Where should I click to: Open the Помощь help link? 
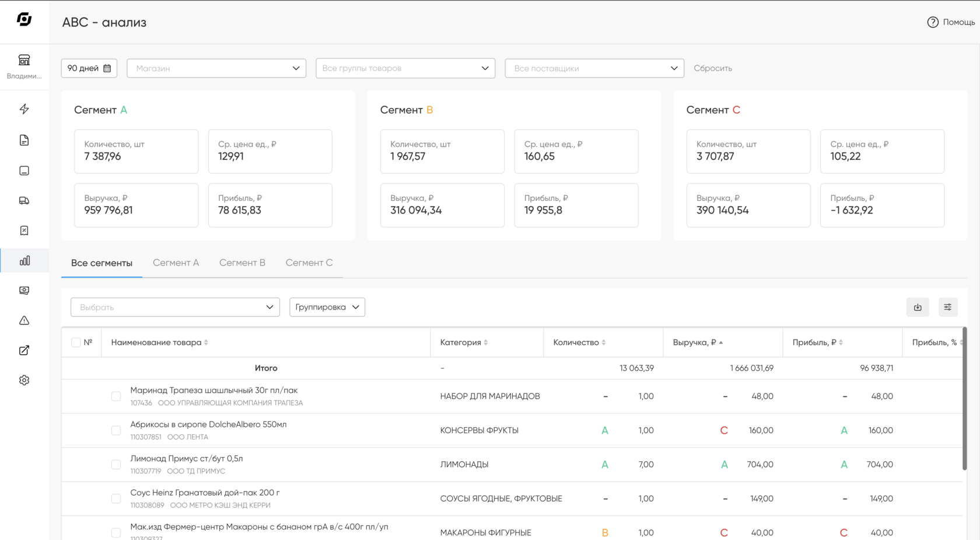pos(951,22)
